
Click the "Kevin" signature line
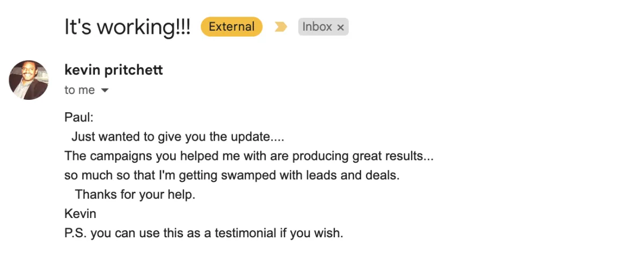coord(80,214)
